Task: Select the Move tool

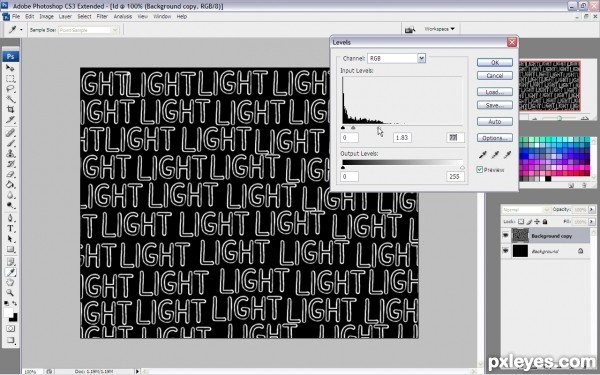Action: [10, 68]
